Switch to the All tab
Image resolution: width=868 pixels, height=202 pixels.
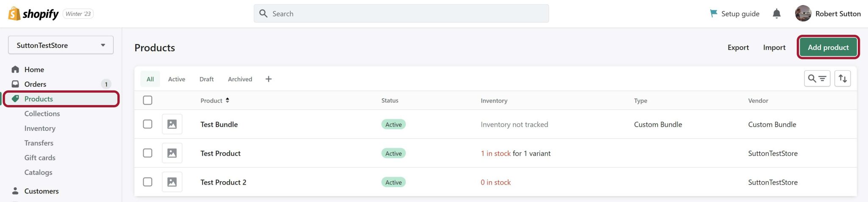click(x=150, y=79)
